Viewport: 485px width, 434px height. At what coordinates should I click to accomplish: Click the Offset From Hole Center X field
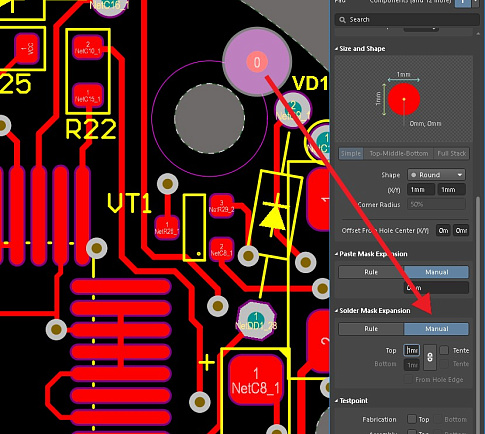443,231
